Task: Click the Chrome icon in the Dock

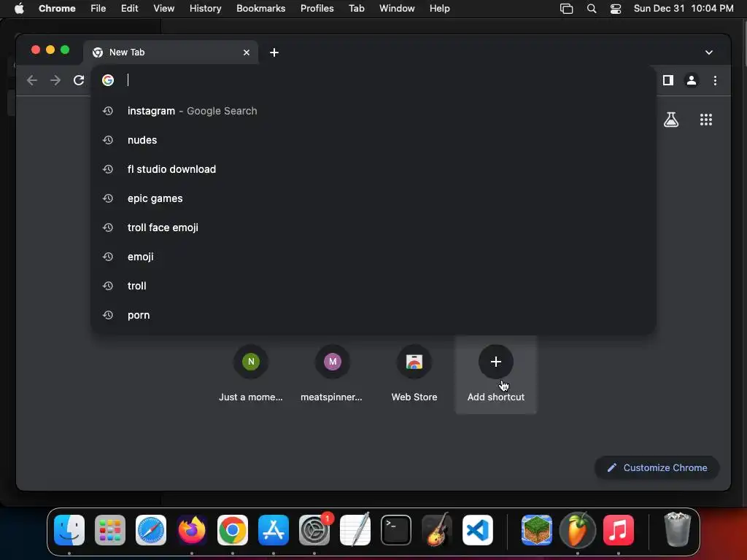Action: (233, 529)
